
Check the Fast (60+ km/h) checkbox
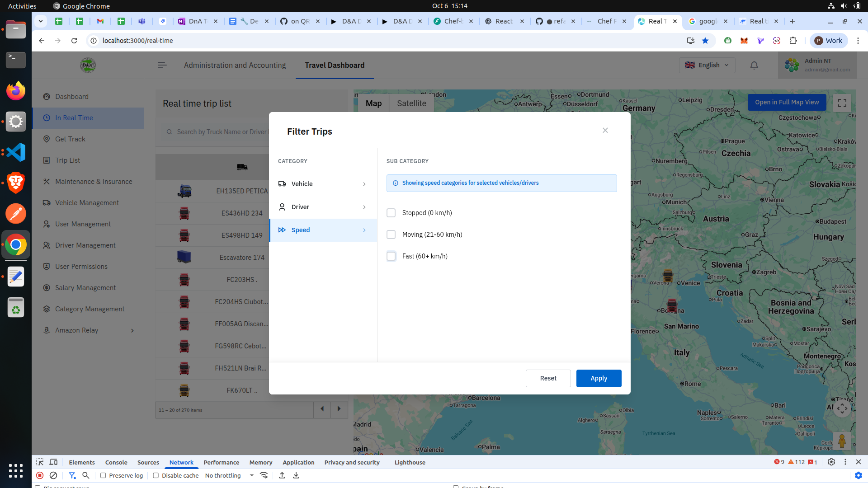[391, 256]
